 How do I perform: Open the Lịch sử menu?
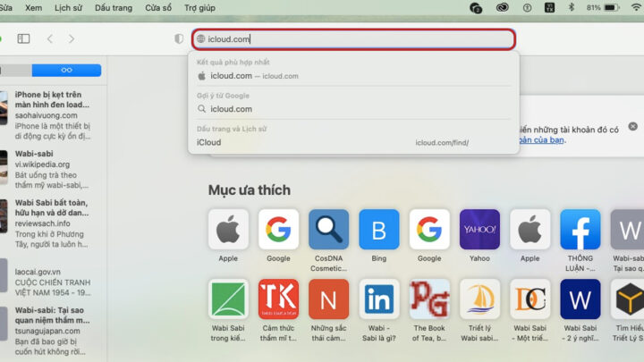68,8
